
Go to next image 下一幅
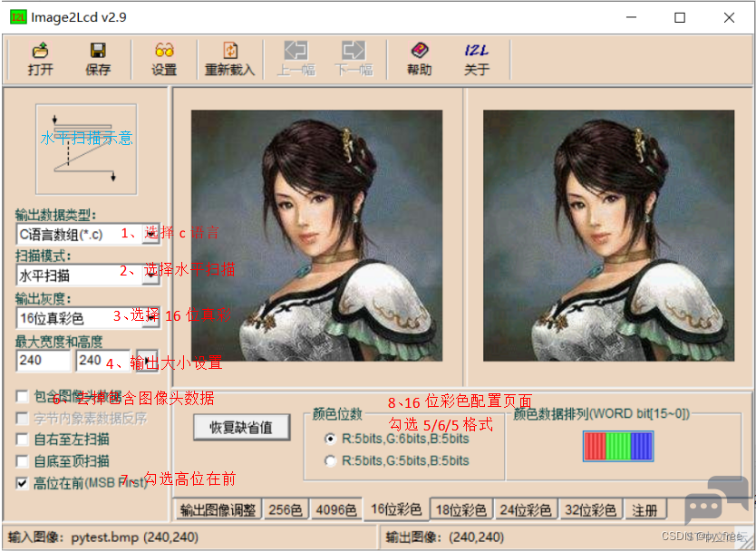[x=354, y=59]
